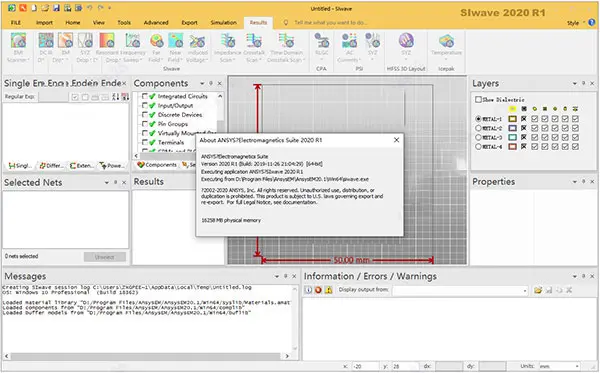Screen dimensions: 600x373
Task: Click the METAL-1 layer color swatch
Action: tap(512, 119)
